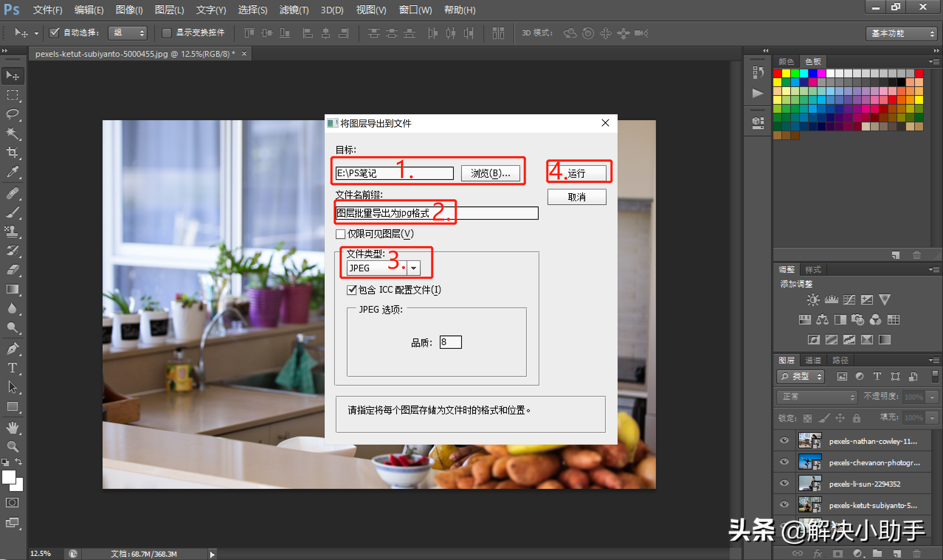Open the Filter menu
The width and height of the screenshot is (943, 560).
[294, 10]
